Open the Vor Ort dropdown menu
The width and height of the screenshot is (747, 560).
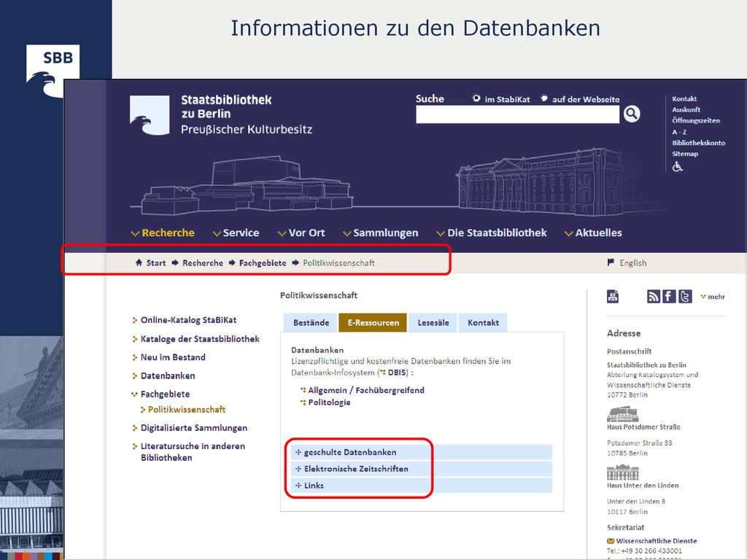coord(301,233)
